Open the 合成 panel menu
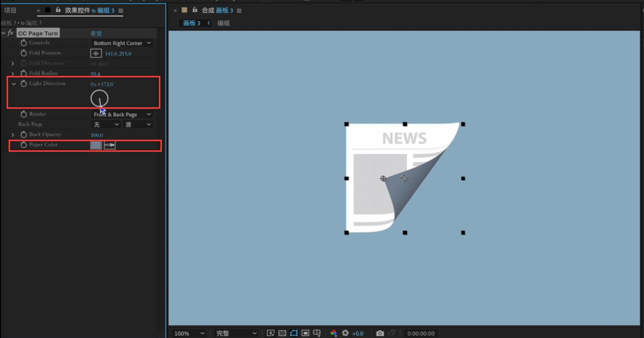The height and width of the screenshot is (338, 644). tap(239, 10)
